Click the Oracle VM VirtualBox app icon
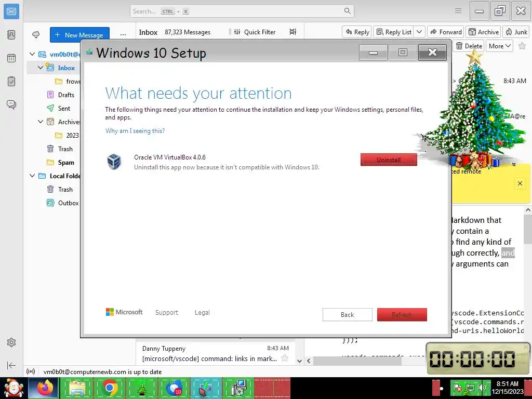Viewport: 532px width, 399px height. coord(114,162)
